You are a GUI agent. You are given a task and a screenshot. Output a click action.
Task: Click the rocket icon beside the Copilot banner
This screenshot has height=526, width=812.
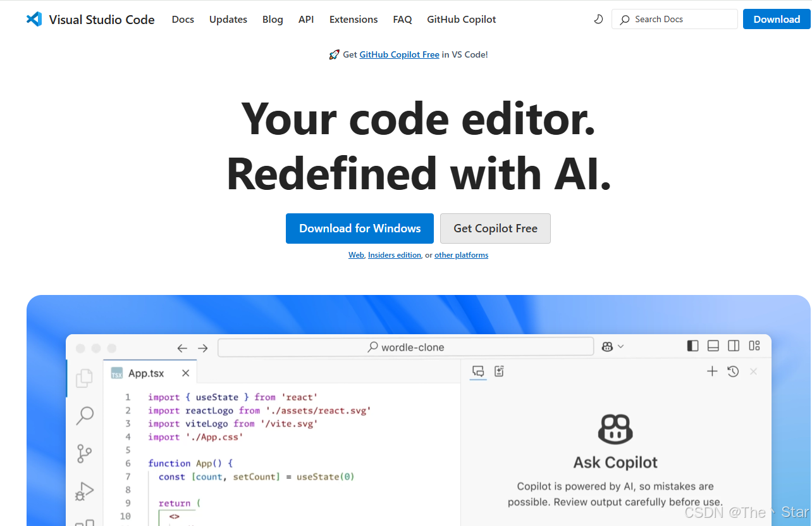tap(335, 54)
